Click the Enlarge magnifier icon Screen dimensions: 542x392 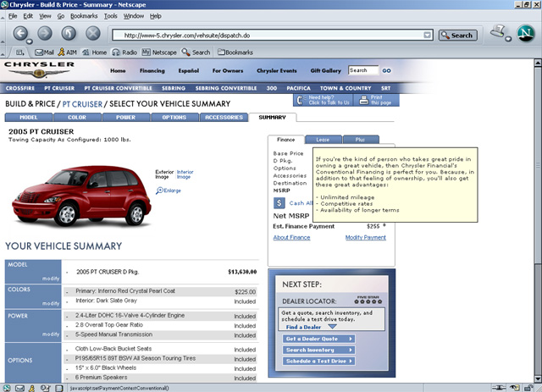pyautogui.click(x=159, y=190)
